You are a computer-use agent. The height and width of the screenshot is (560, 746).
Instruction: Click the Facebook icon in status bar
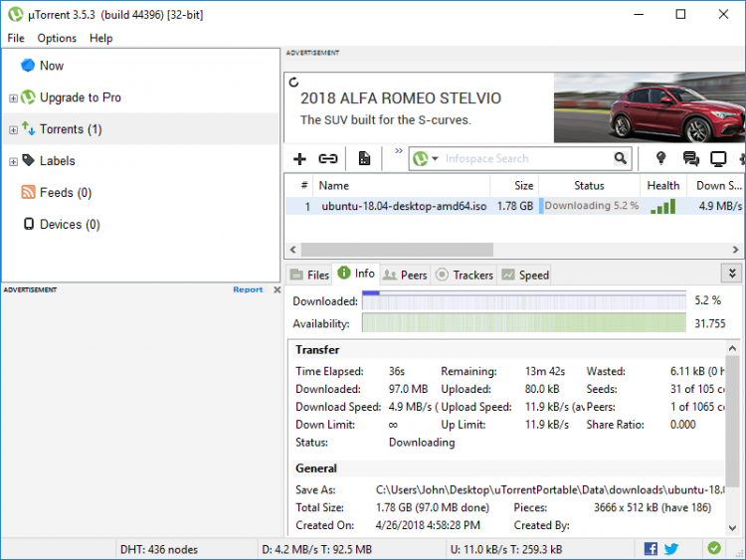click(x=651, y=548)
